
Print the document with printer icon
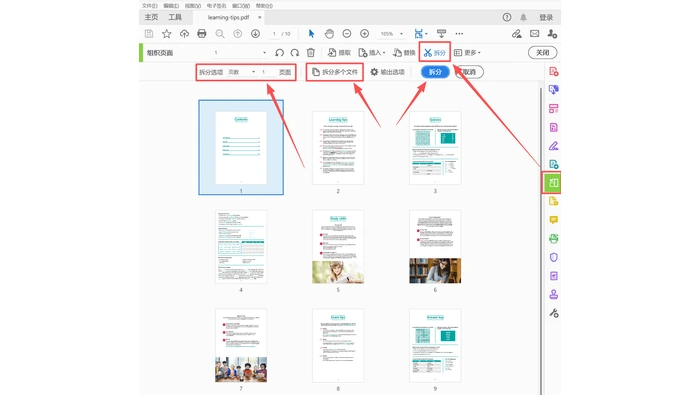click(x=202, y=33)
